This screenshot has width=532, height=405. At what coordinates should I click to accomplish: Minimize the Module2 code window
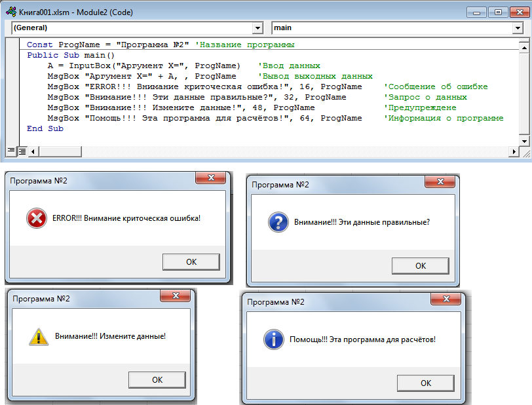(x=476, y=12)
